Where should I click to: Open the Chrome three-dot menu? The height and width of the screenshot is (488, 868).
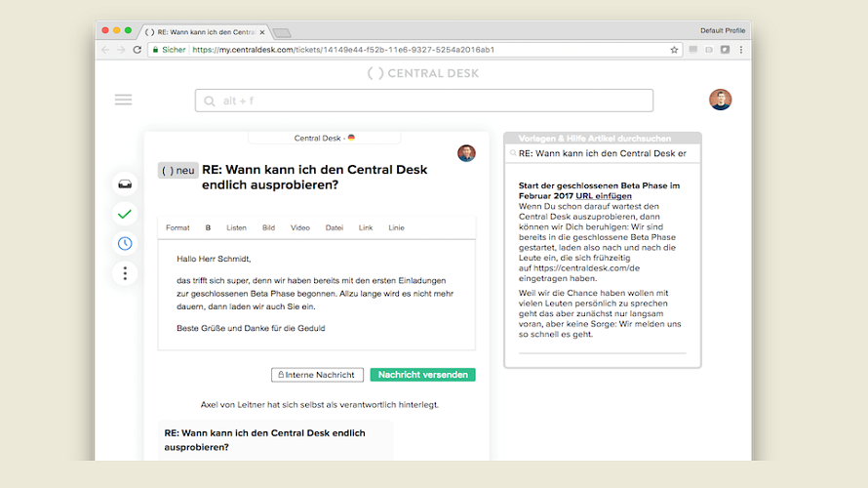[x=741, y=50]
